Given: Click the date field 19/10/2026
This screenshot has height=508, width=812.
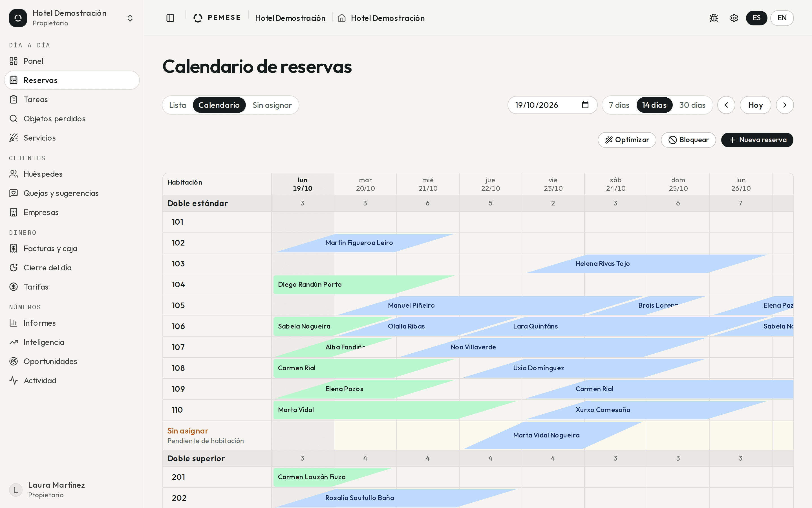Looking at the screenshot, I should click(x=552, y=105).
